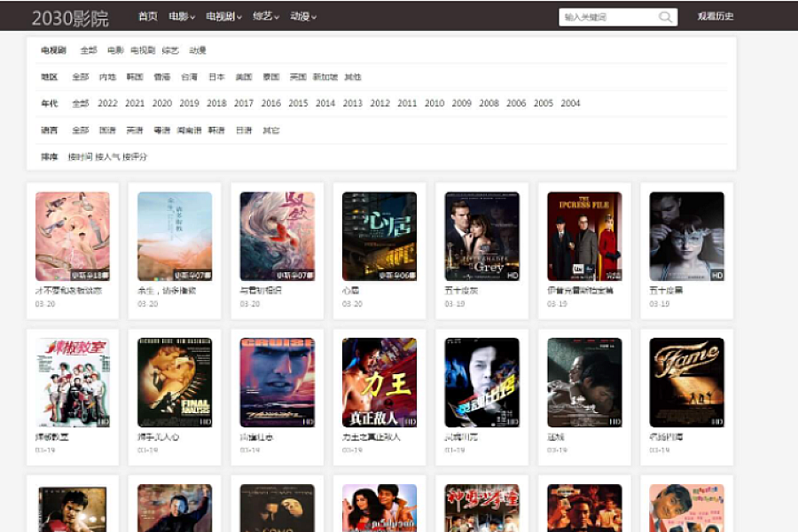Select 全部 in the type filter row

pos(89,51)
